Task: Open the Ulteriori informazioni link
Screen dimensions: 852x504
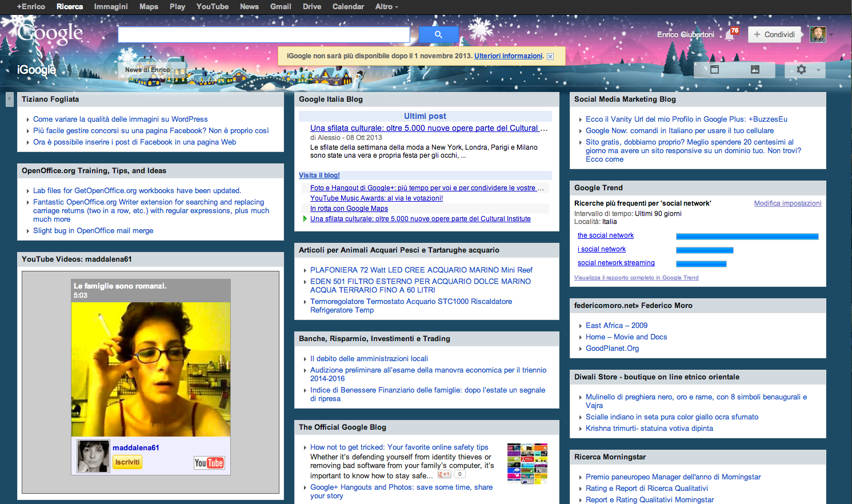Action: 509,56
